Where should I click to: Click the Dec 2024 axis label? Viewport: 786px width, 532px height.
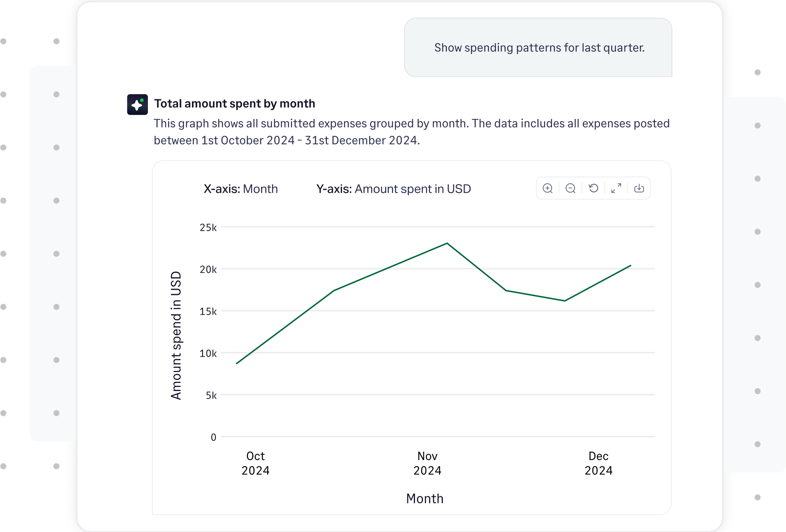click(x=599, y=463)
